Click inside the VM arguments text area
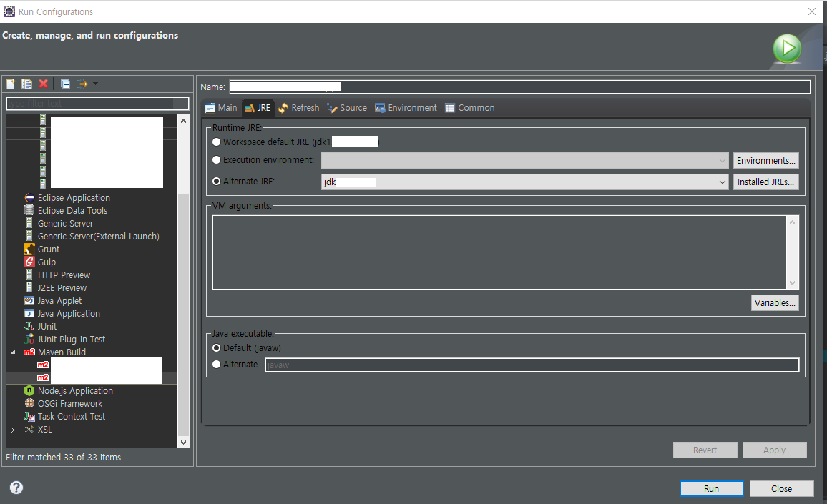This screenshot has height=504, width=827. click(499, 252)
